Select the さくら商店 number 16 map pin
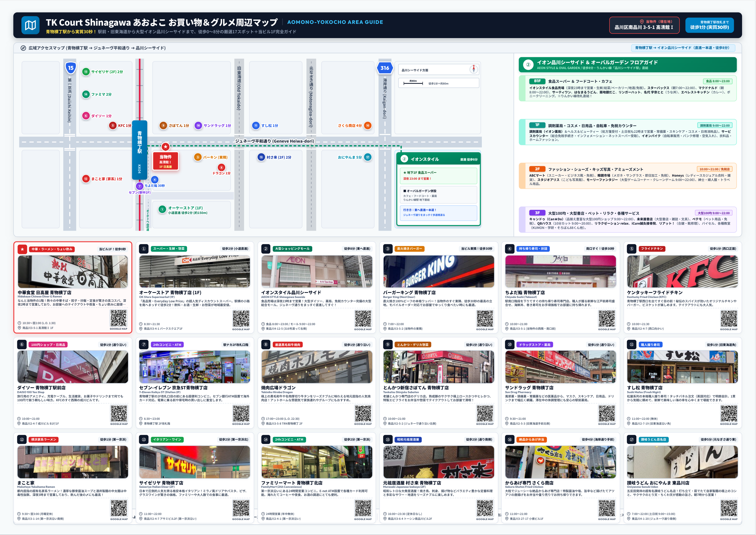The width and height of the screenshot is (756, 535). 367,126
